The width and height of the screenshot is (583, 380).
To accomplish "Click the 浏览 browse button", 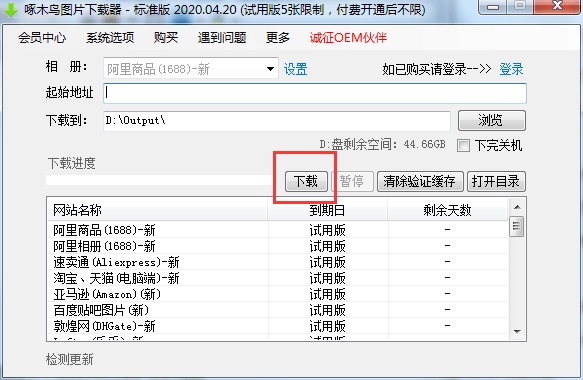I will pos(492,120).
